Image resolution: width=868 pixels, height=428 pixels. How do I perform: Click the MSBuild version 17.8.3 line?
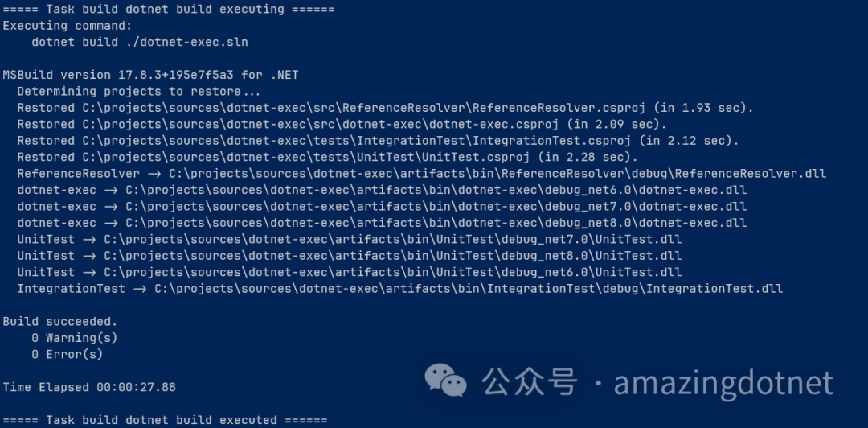150,75
